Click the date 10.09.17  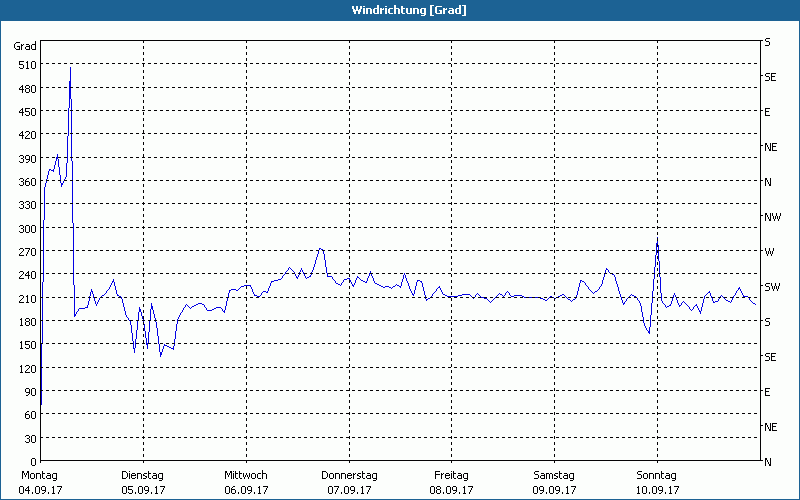658,490
